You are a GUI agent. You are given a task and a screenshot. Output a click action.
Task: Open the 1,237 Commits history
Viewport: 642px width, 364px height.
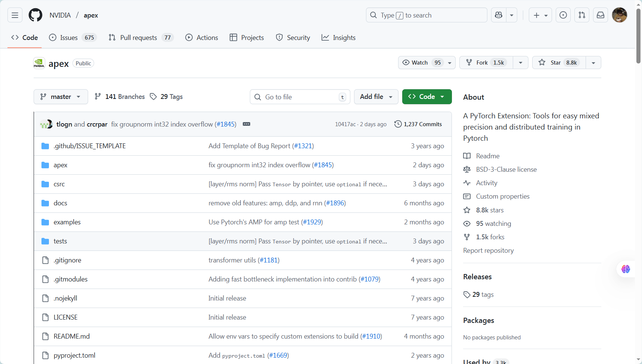418,124
